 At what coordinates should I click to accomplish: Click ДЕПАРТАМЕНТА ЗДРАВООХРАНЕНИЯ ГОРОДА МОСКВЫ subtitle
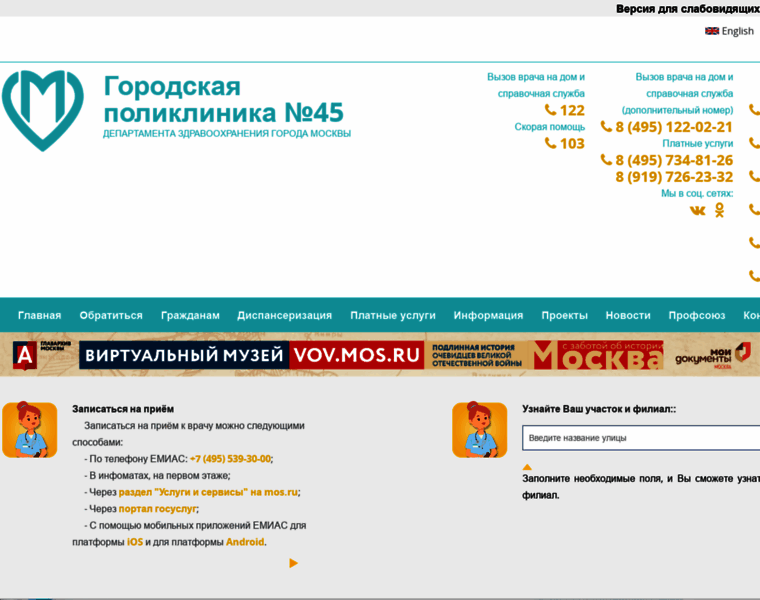tap(227, 134)
